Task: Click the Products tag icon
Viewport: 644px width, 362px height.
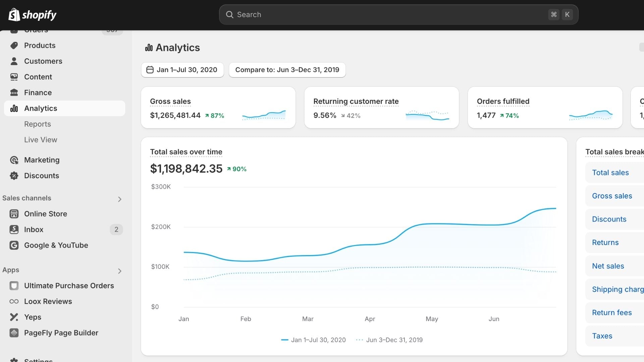Action: point(14,46)
